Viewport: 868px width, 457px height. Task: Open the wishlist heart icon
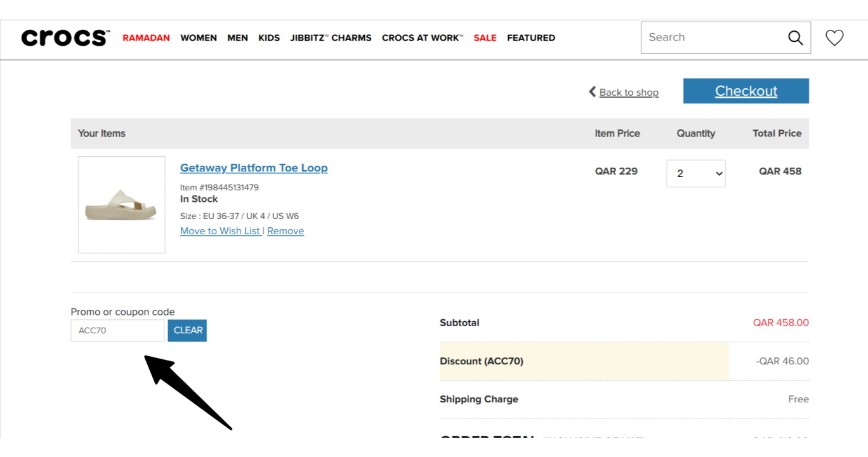click(x=834, y=37)
